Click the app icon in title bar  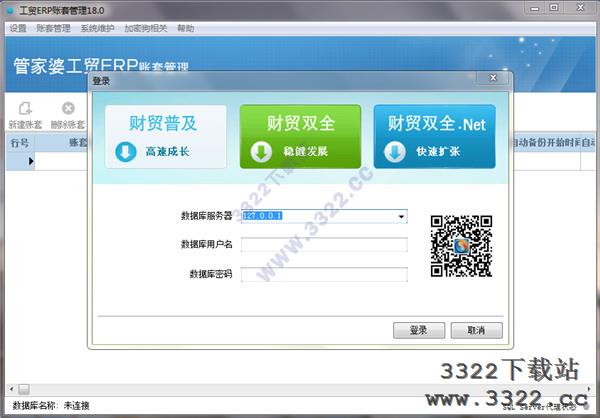pyautogui.click(x=10, y=11)
